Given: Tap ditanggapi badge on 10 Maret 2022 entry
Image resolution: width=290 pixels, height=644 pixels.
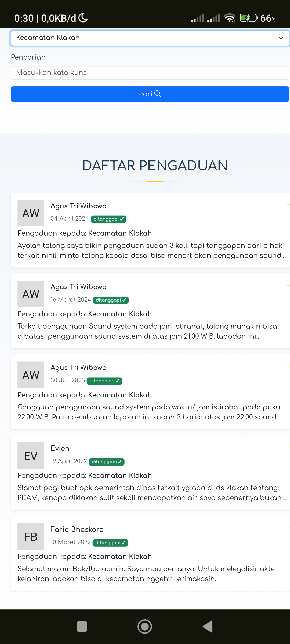Looking at the screenshot, I should pos(110,543).
